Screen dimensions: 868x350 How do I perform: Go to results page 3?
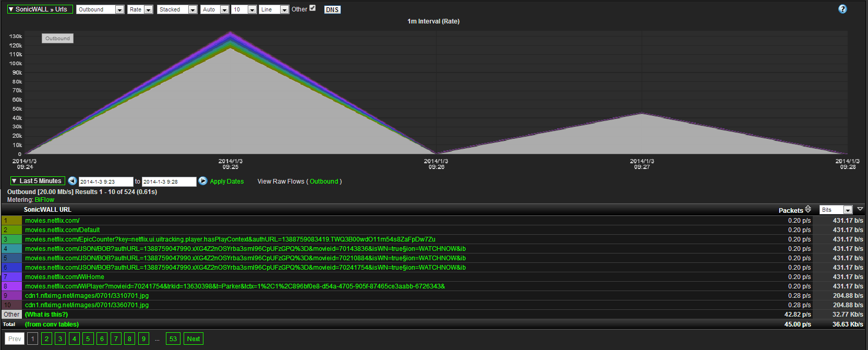(x=60, y=339)
